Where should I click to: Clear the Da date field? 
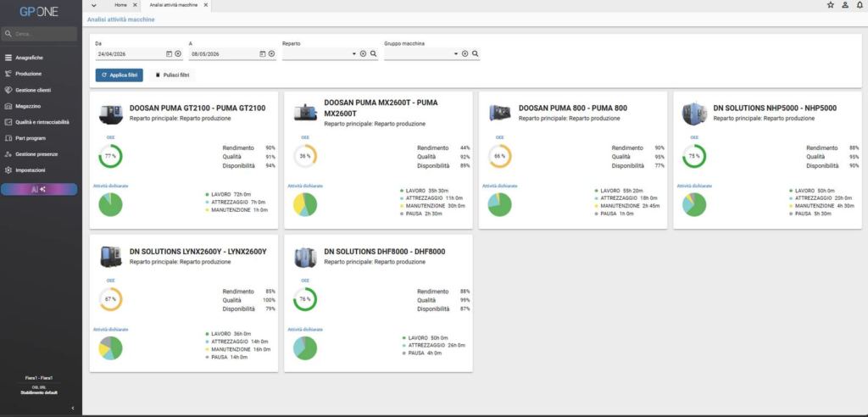pyautogui.click(x=178, y=53)
